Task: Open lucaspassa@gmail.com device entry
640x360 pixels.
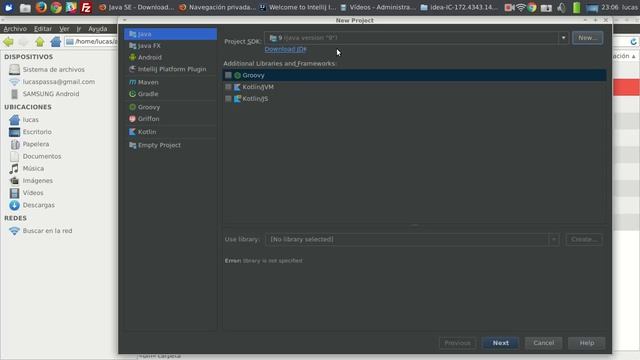Action: 59,82
